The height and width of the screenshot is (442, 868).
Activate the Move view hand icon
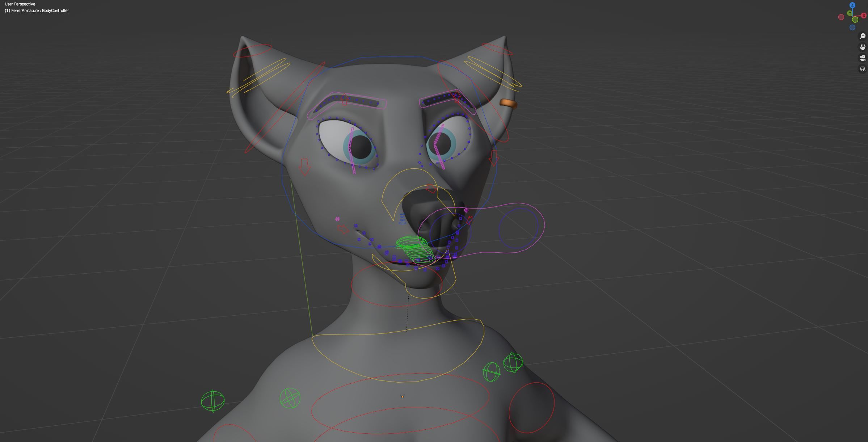click(862, 47)
